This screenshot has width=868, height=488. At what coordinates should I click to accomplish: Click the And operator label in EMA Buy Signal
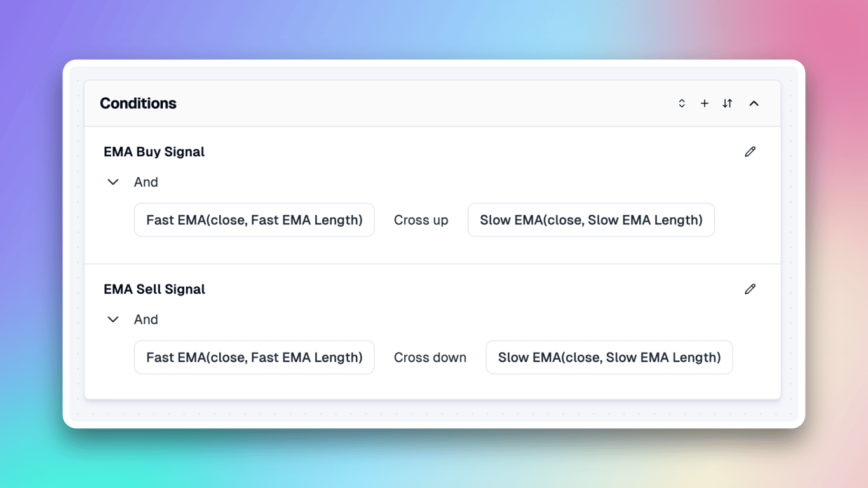(146, 182)
